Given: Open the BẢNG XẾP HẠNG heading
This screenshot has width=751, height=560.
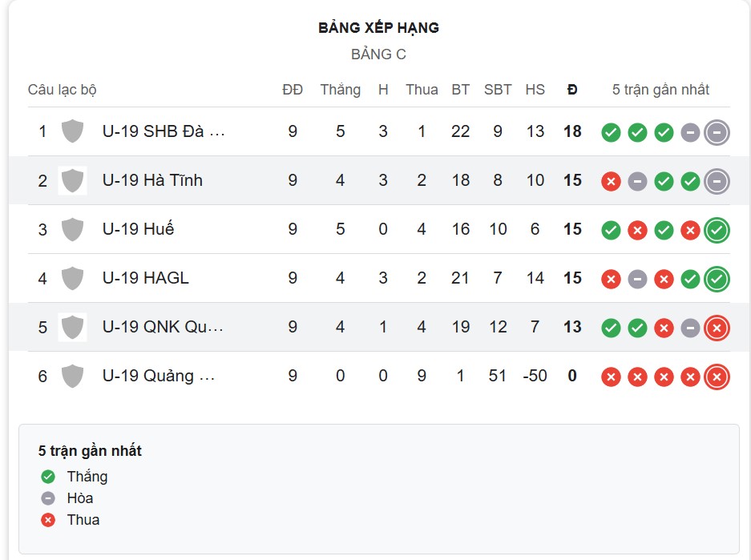Looking at the screenshot, I should (377, 27).
